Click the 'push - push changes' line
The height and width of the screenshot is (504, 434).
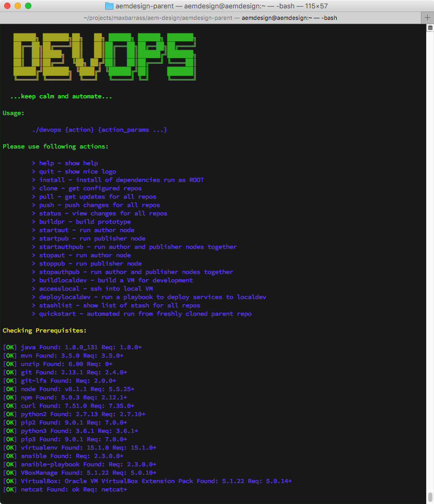[x=96, y=205]
